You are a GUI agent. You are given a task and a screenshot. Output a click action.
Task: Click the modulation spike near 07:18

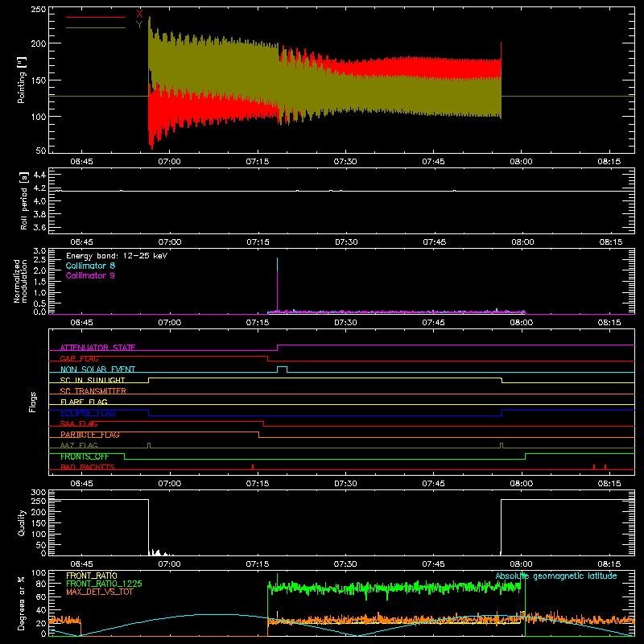[278, 286]
